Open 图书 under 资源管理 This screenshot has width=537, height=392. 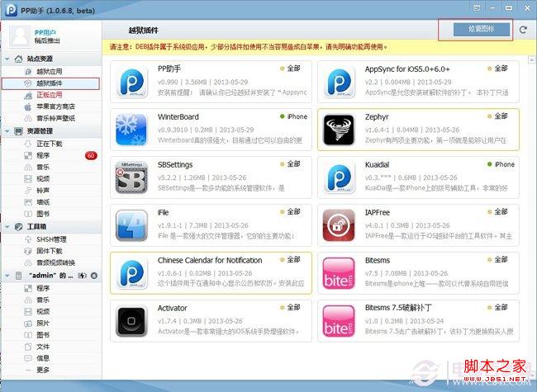pyautogui.click(x=43, y=214)
